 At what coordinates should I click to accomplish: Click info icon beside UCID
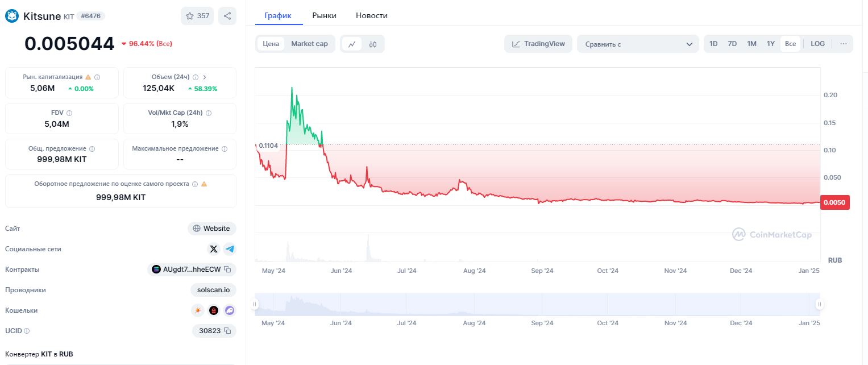(27, 331)
